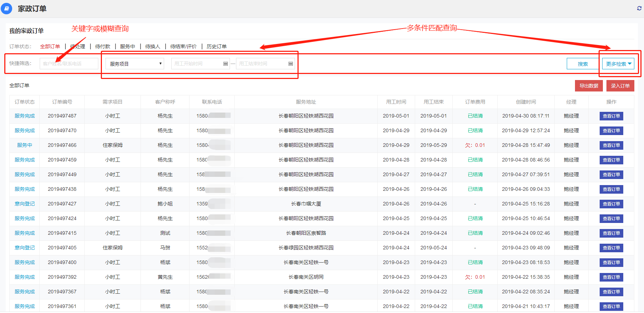Click order number 2019497361
644x313 pixels.
click(62, 306)
